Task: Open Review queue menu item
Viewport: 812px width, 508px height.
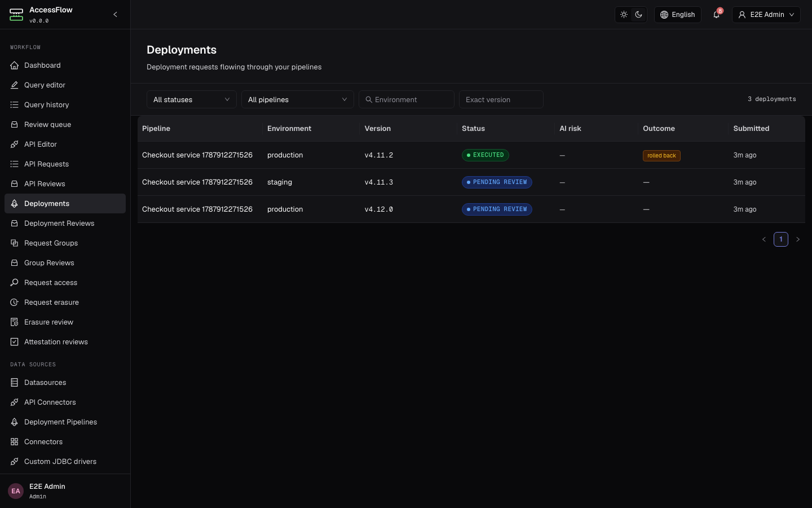Action: [65, 125]
